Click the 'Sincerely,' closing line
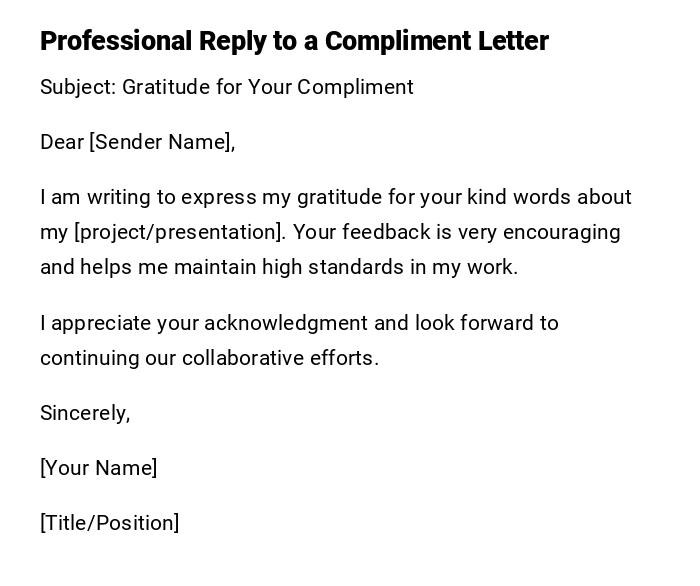The height and width of the screenshot is (586, 700). tap(85, 413)
